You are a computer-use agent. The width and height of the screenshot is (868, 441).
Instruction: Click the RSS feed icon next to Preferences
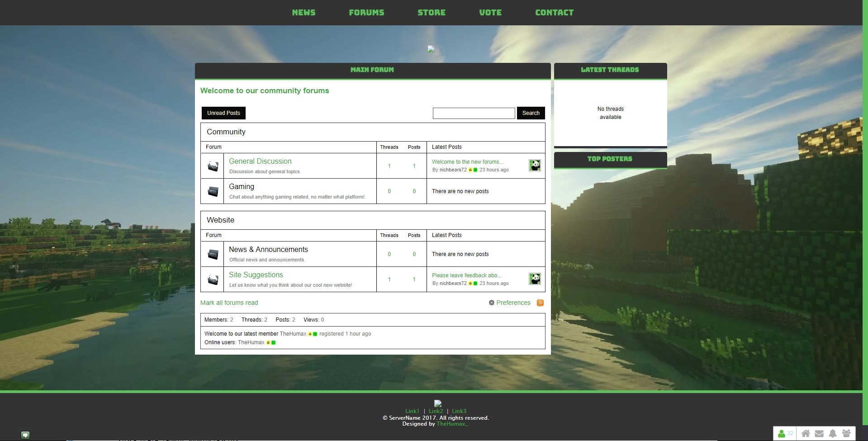coord(540,303)
